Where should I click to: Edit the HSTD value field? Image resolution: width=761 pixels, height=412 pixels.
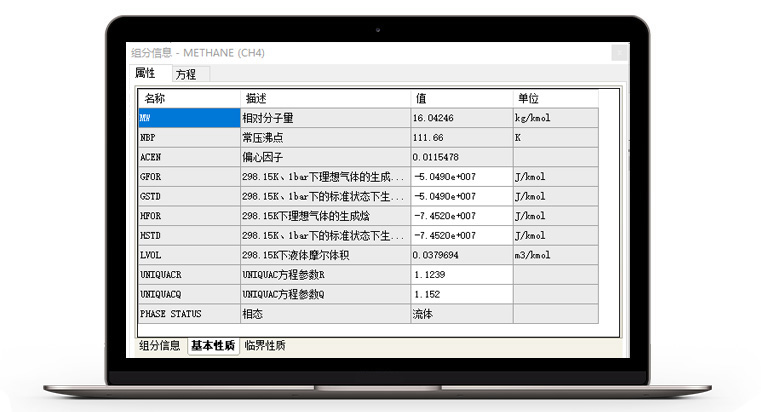pyautogui.click(x=461, y=236)
